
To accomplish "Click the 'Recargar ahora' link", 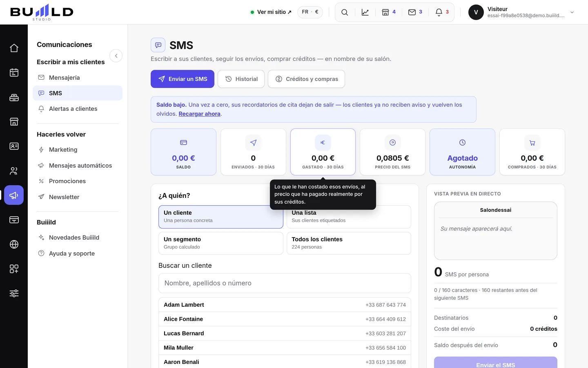I will [199, 114].
